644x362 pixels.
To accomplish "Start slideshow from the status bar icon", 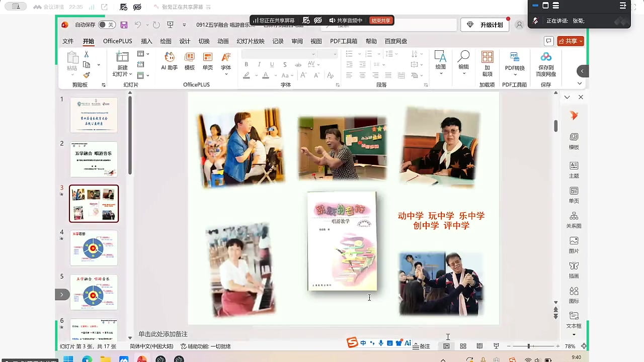I will tap(496, 346).
